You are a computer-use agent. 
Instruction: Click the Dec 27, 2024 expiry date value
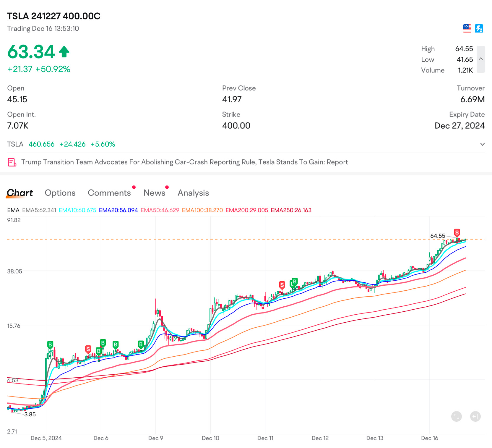click(x=459, y=126)
